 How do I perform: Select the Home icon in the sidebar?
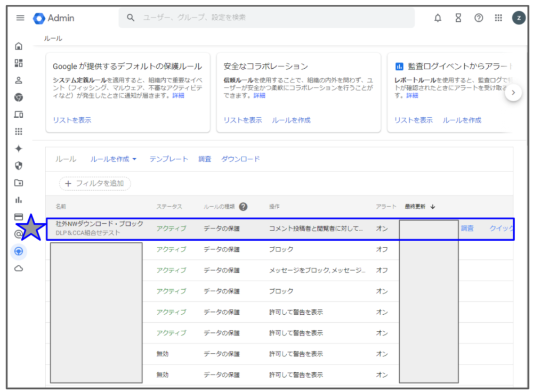(x=20, y=46)
